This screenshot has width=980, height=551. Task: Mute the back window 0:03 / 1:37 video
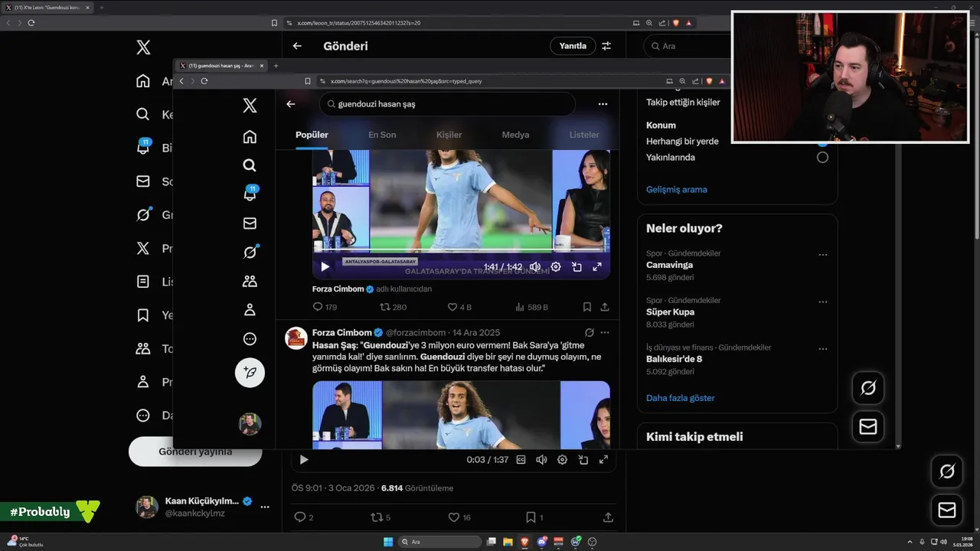point(541,460)
